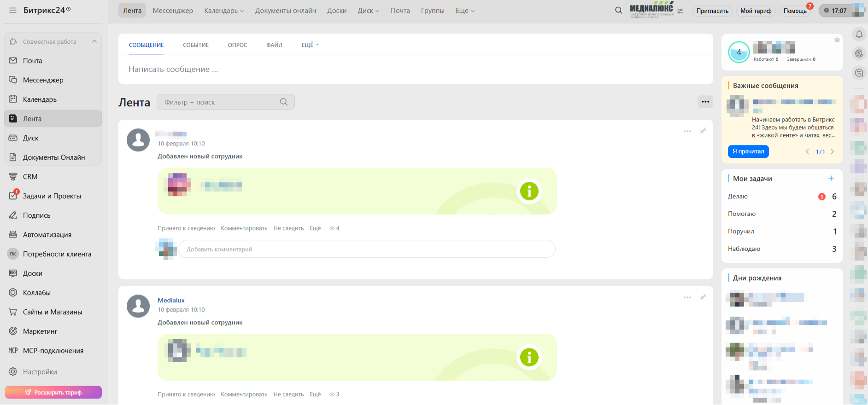Open Маркетинг section in sidebar
The width and height of the screenshot is (868, 405).
40,331
